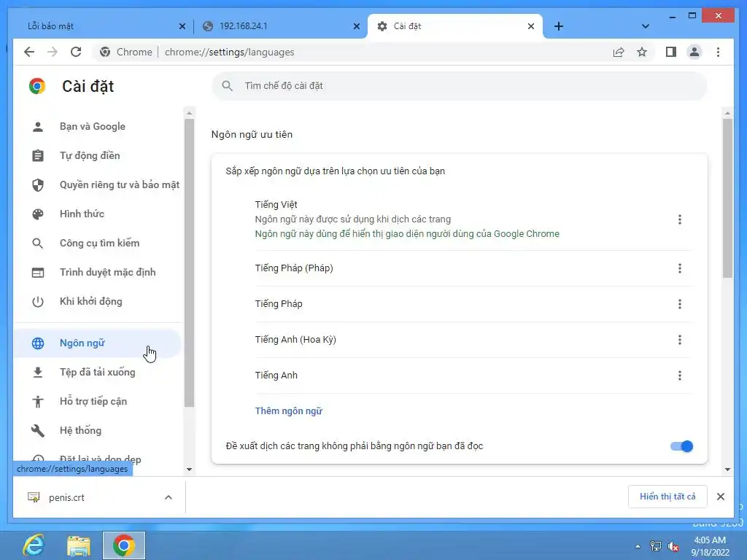Close the Cài đặt tab

[531, 26]
